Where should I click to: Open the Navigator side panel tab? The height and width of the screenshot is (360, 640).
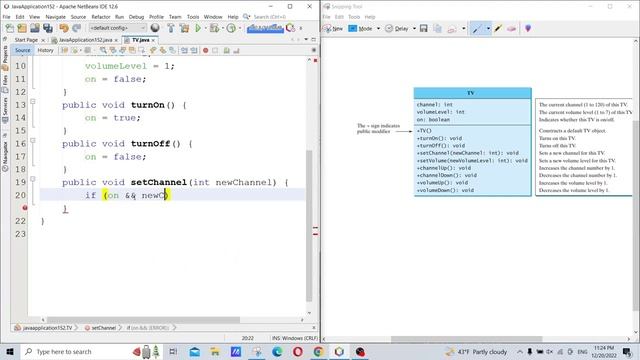(5, 156)
